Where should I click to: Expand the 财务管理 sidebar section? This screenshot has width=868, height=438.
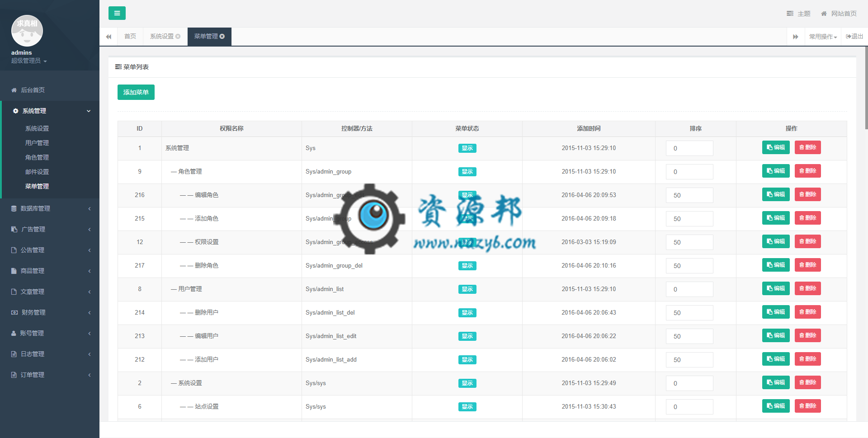50,312
